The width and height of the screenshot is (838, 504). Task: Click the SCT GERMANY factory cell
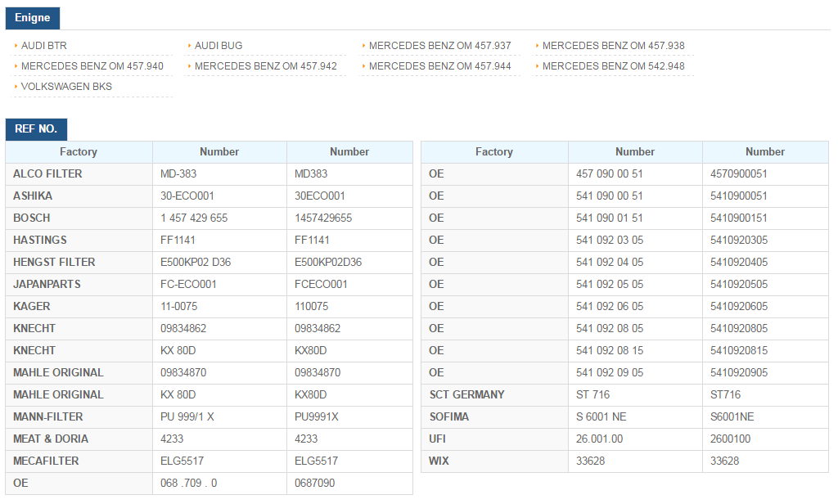tap(495, 395)
